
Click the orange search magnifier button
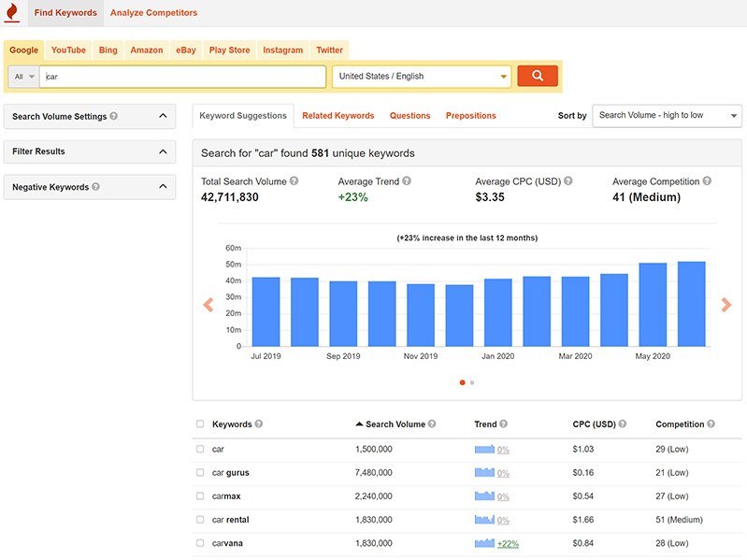[x=538, y=76]
